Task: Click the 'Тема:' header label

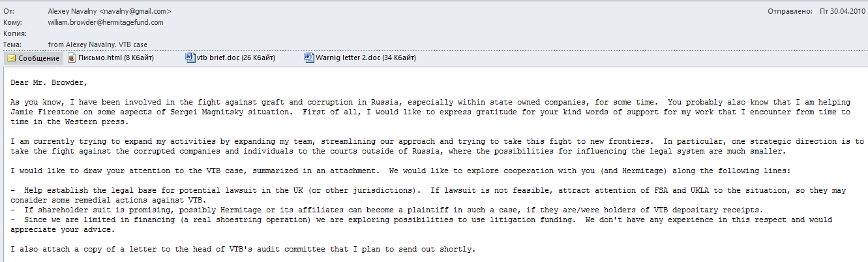Action: 12,44
